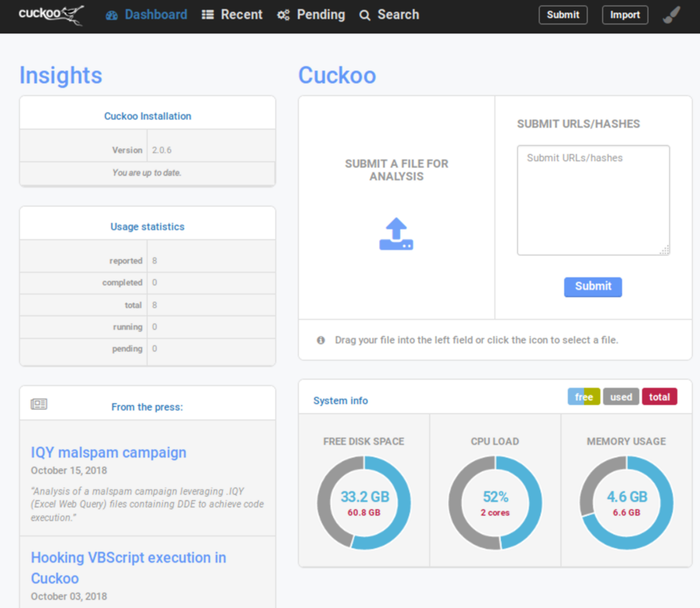Open the Dashboard menu item

pos(146,15)
